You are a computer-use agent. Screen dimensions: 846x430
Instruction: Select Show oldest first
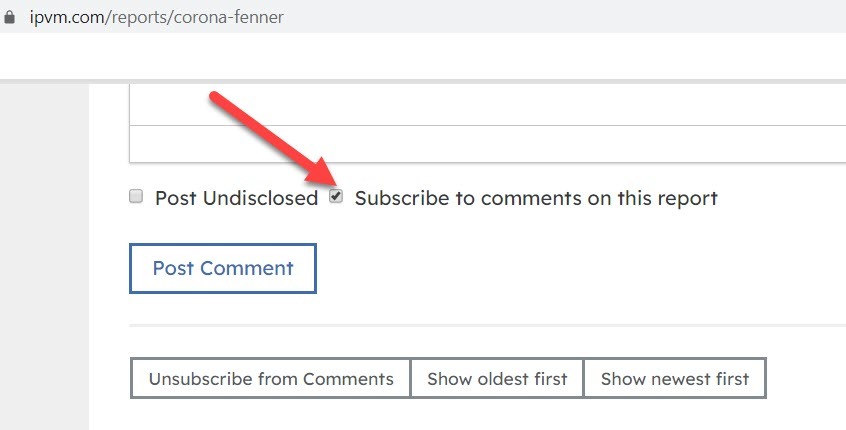coord(497,378)
